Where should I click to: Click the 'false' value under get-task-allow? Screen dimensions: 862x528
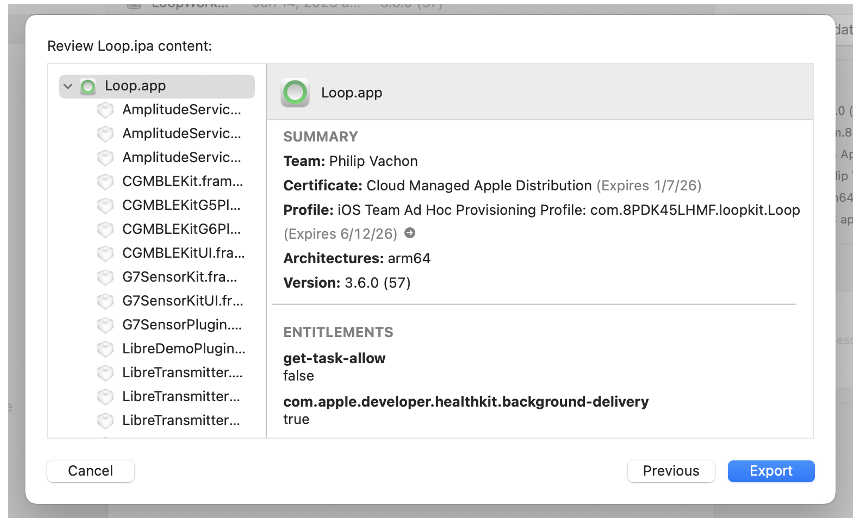click(299, 376)
